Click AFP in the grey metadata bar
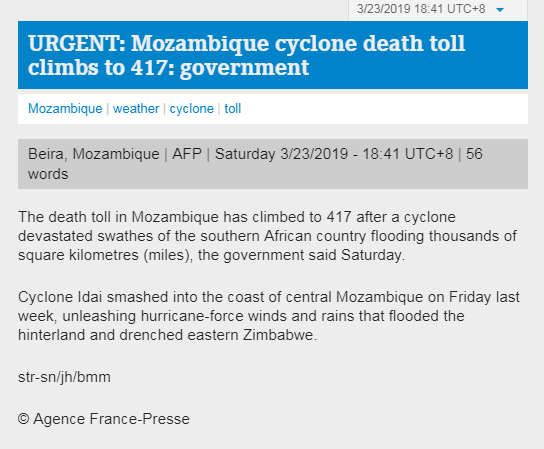Viewport: 544px width, 449px height. [x=187, y=154]
